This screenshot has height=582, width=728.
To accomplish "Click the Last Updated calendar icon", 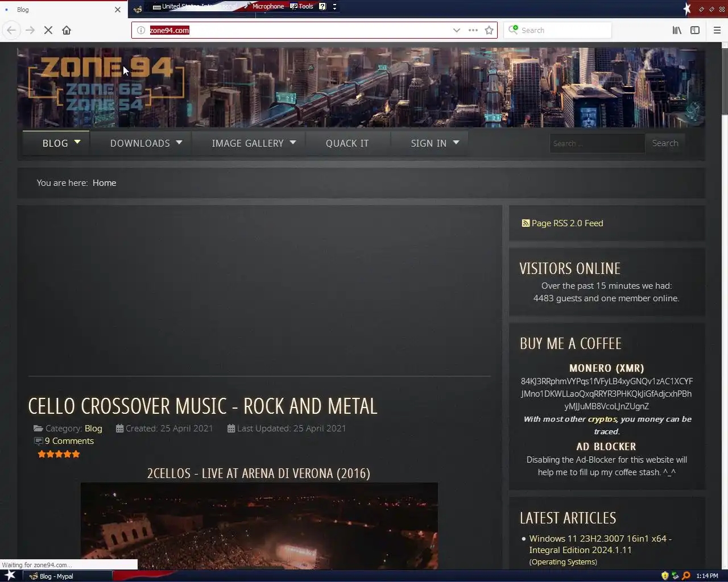I will click(231, 429).
